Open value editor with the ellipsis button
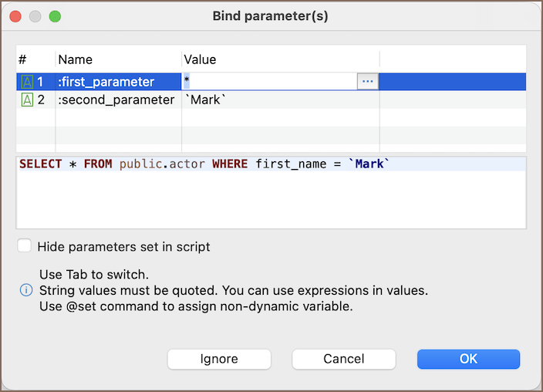Image resolution: width=543 pixels, height=392 pixels. (x=367, y=82)
